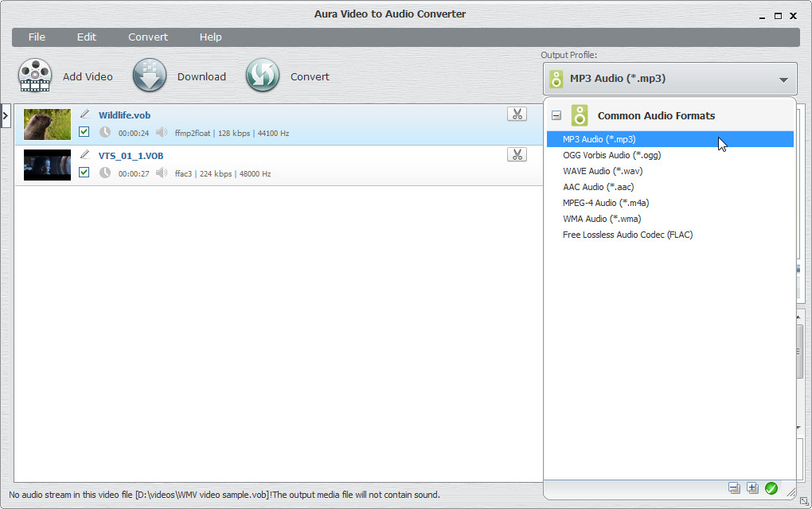Click the collapse all minus icon in profile panel
Screen dimensions: 812x509
734,488
